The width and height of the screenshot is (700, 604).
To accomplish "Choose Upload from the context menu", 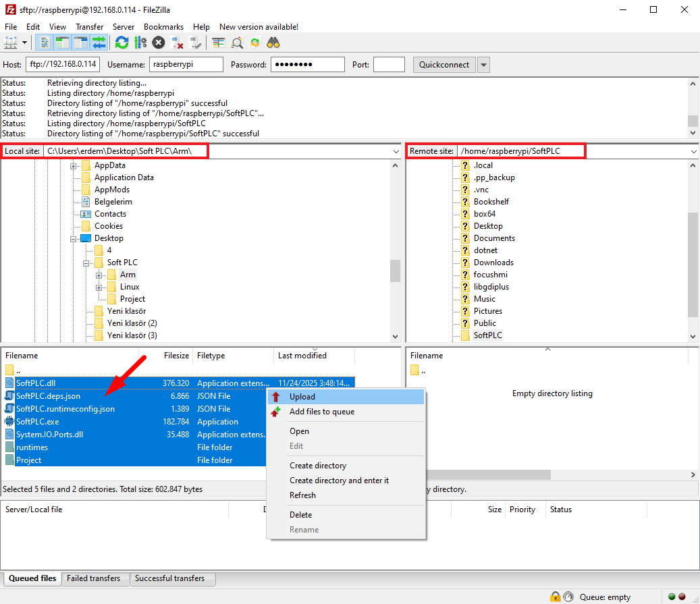I will (302, 397).
